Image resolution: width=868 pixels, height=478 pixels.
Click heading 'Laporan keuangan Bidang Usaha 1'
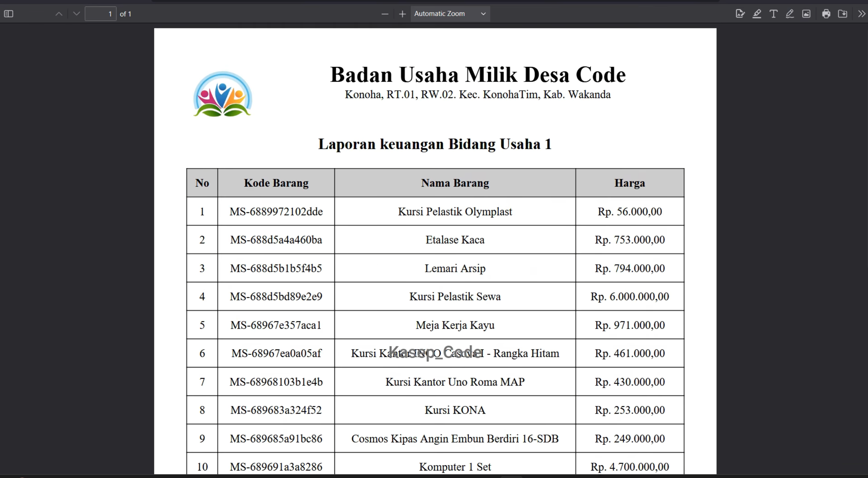[435, 144]
